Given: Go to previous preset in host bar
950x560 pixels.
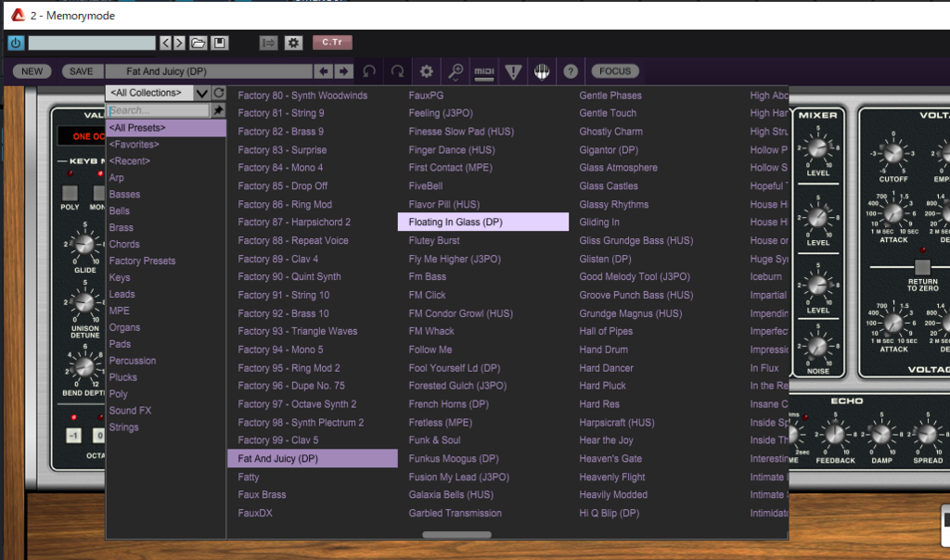Looking at the screenshot, I should [165, 43].
